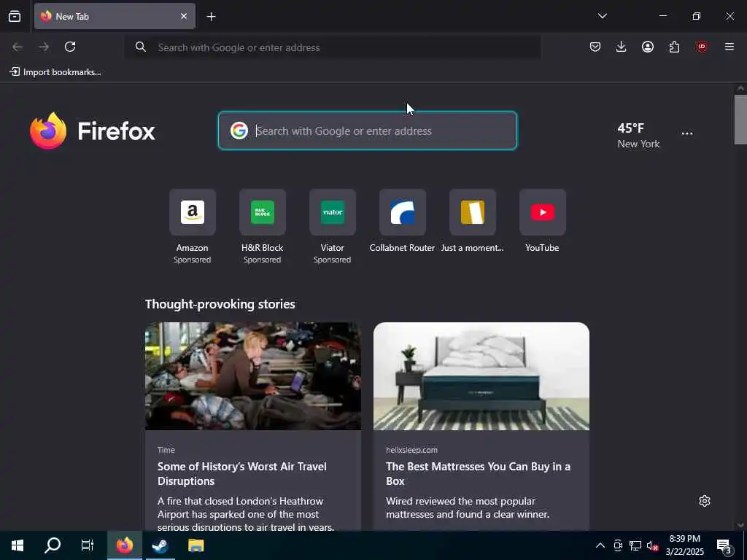This screenshot has width=747, height=560.
Task: Open the personalize new tab gear icon
Action: click(705, 501)
